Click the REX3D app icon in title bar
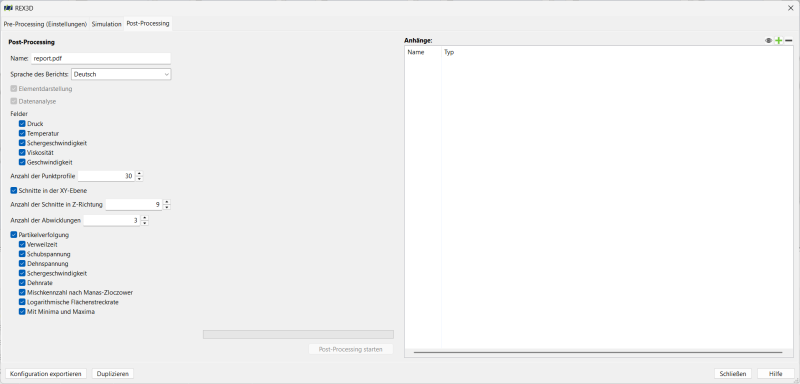Image resolution: width=800 pixels, height=384 pixels. pyautogui.click(x=9, y=9)
